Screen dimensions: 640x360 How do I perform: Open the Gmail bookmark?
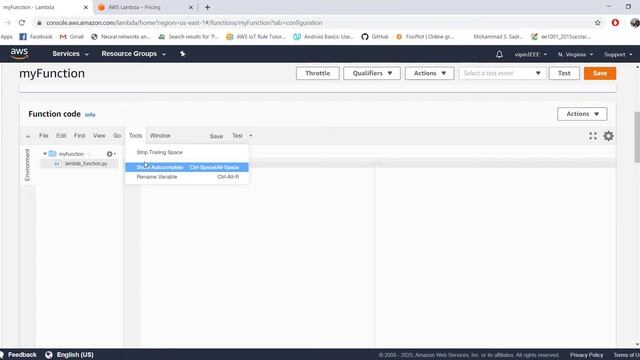tap(71, 37)
